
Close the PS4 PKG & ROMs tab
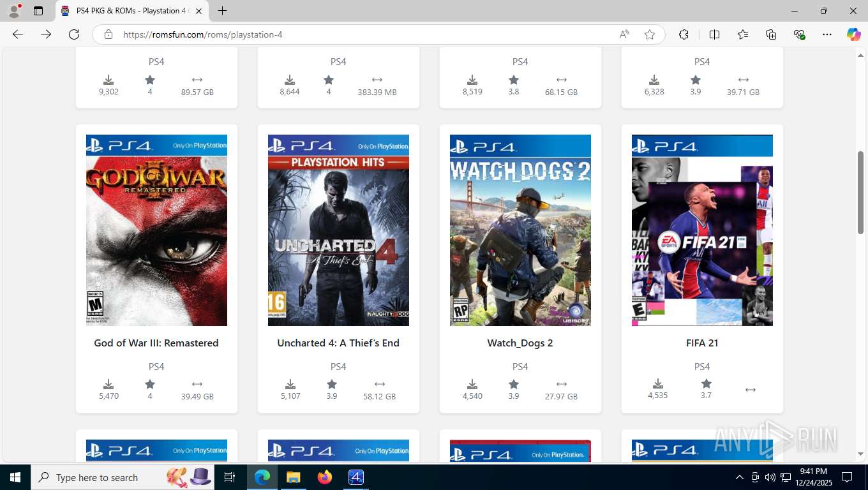pos(198,11)
